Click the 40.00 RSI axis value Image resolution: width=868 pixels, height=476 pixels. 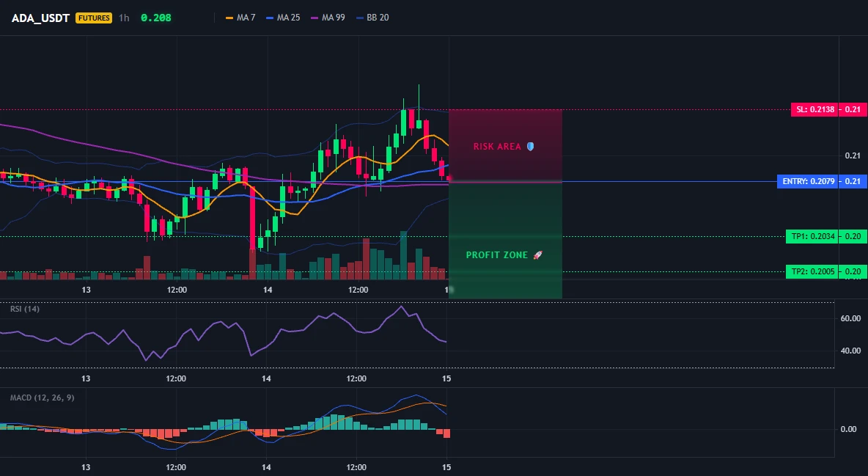click(850, 351)
